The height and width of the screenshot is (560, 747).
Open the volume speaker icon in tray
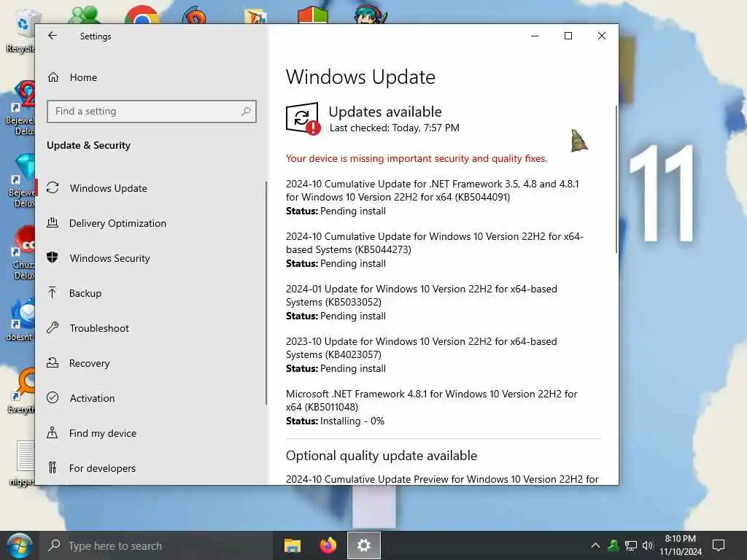tap(648, 545)
